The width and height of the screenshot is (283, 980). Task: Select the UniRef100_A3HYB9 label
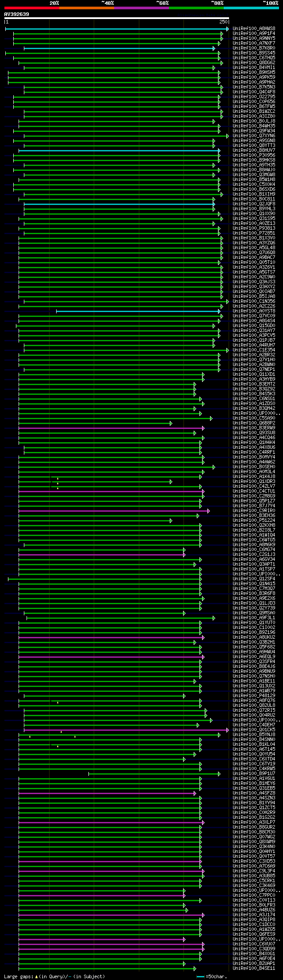[254, 379]
